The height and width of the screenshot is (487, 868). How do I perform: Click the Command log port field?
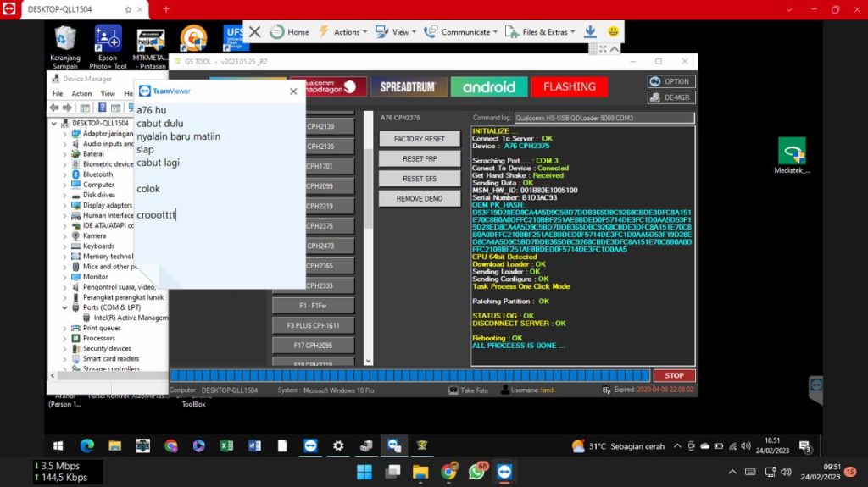click(604, 118)
